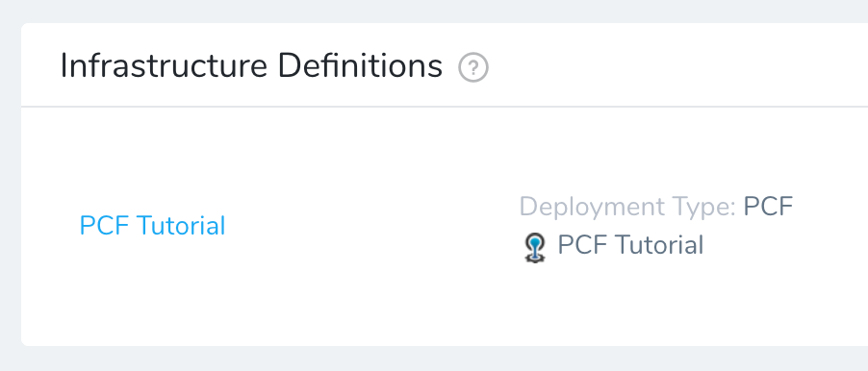Click the word Tutorial in blue link

(181, 226)
